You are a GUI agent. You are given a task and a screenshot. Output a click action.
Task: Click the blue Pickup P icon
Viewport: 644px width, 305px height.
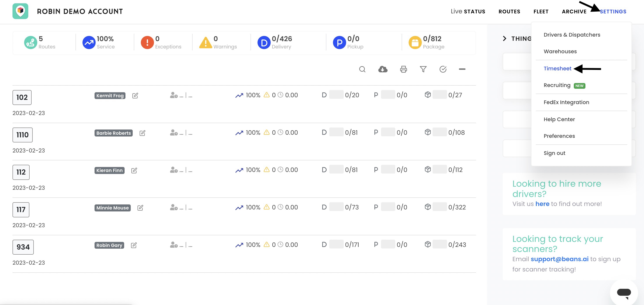[340, 43]
